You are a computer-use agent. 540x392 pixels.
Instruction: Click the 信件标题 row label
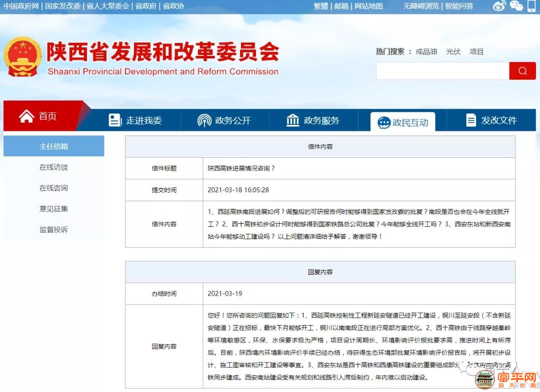[164, 168]
